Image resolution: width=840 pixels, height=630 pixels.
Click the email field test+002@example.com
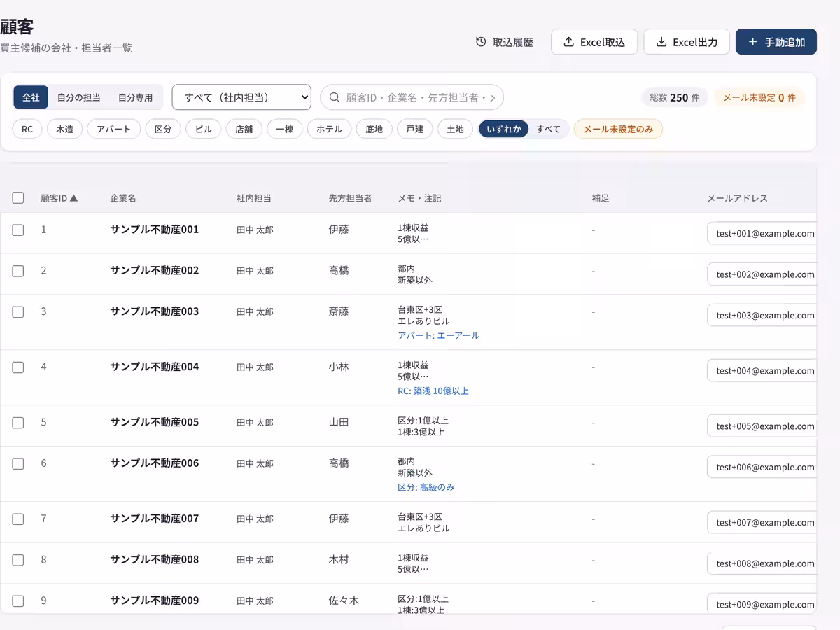762,274
